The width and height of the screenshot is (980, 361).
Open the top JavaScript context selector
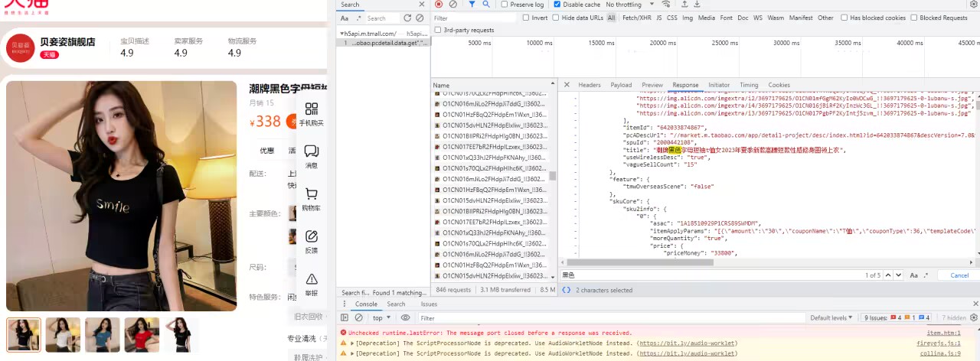(x=381, y=317)
